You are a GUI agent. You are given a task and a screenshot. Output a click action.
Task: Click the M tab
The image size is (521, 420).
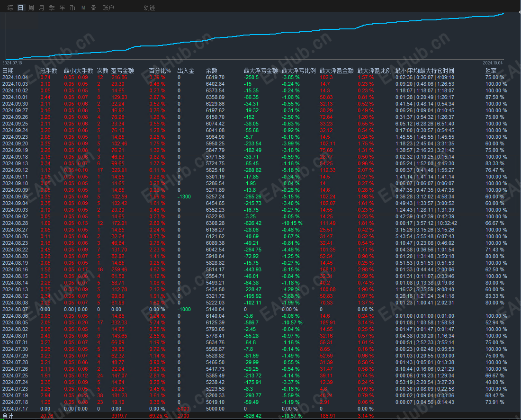[x=83, y=8]
